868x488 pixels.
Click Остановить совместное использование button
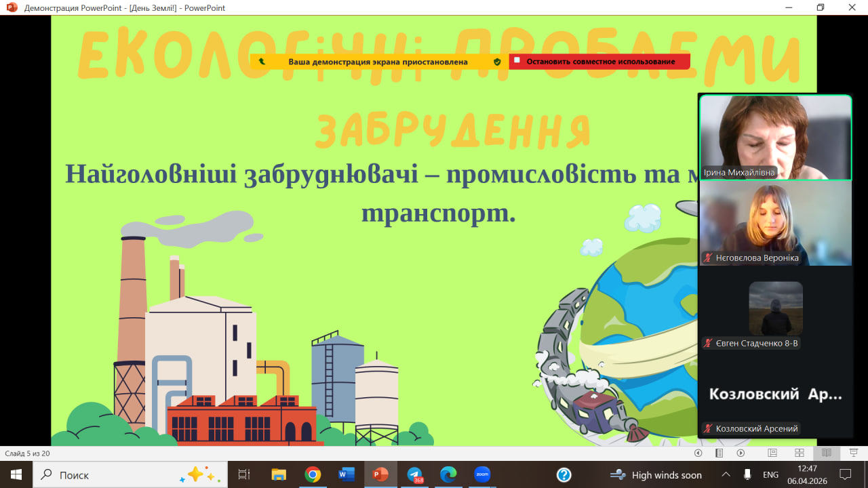click(599, 62)
